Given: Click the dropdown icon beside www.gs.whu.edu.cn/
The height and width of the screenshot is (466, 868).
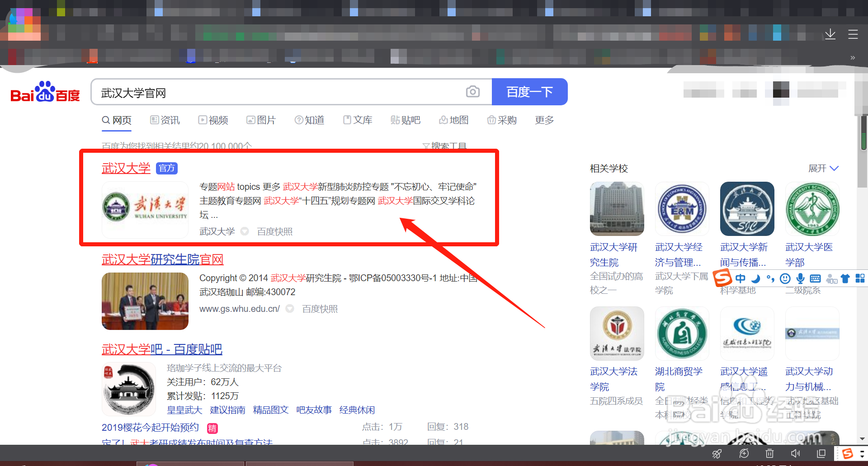Looking at the screenshot, I should pos(290,309).
